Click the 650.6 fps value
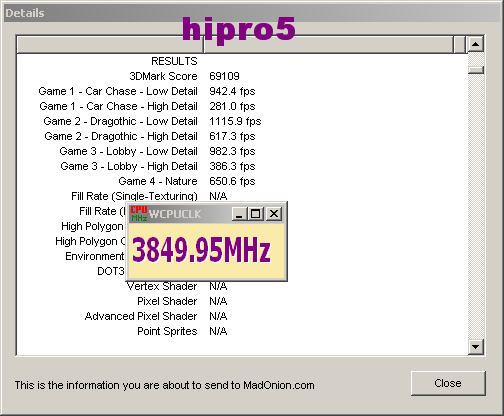The width and height of the screenshot is (504, 416). [232, 181]
